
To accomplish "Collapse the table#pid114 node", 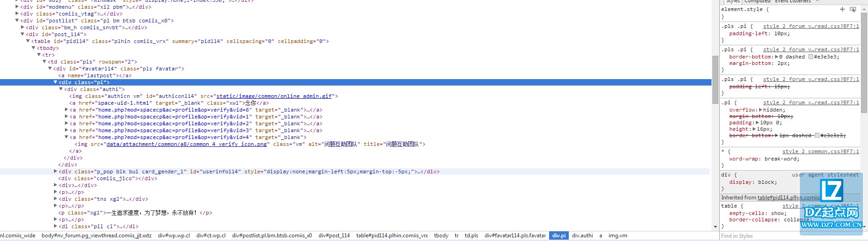I will [28, 41].
